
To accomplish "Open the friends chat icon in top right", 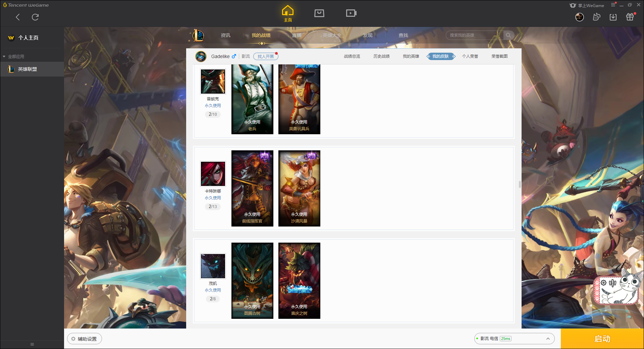I will coord(596,17).
